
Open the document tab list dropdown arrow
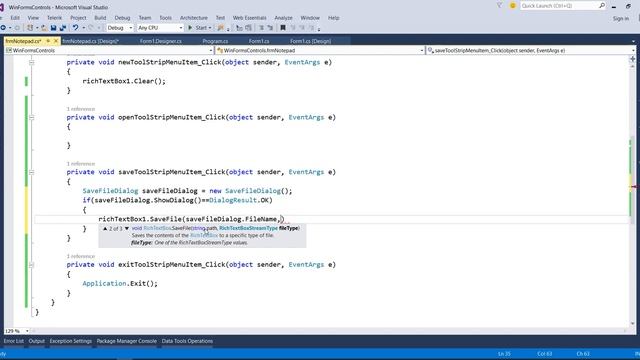click(633, 41)
